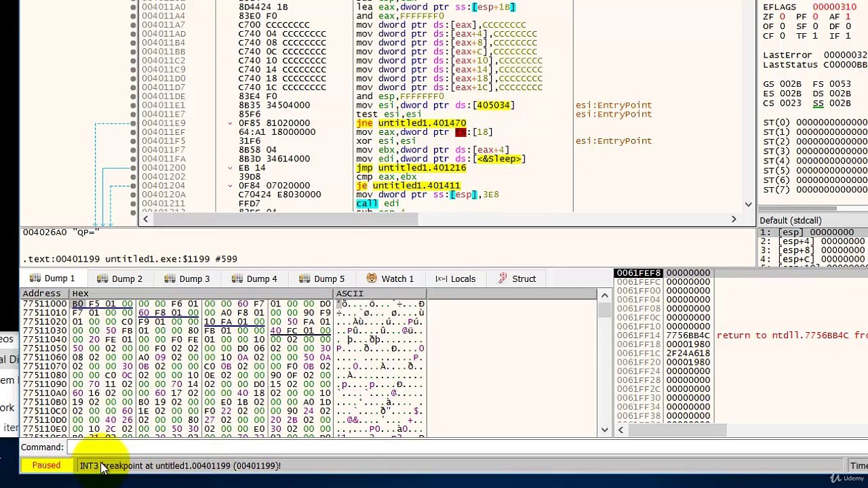Toggle breakpoint dot at address 004011FA

tap(133, 159)
